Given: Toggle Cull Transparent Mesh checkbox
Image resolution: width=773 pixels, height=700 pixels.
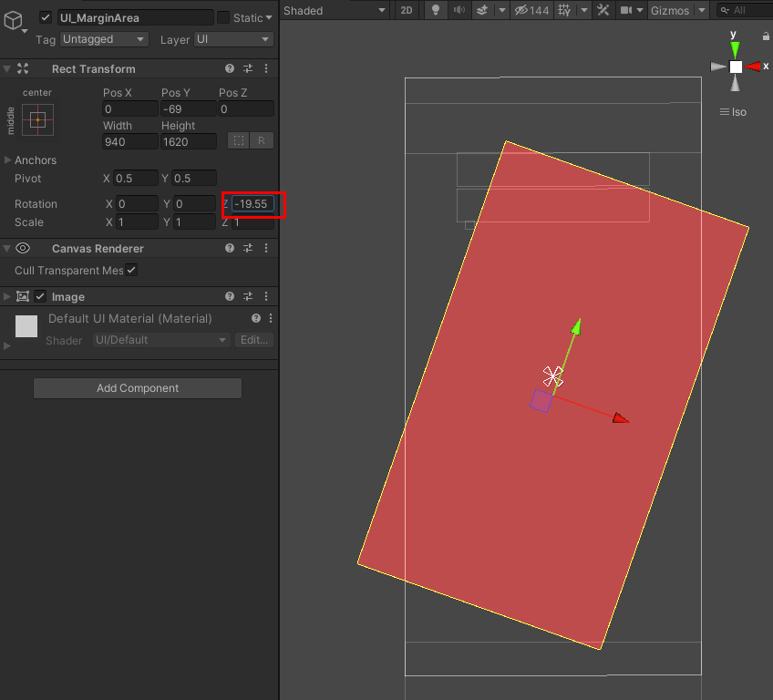Looking at the screenshot, I should point(131,270).
